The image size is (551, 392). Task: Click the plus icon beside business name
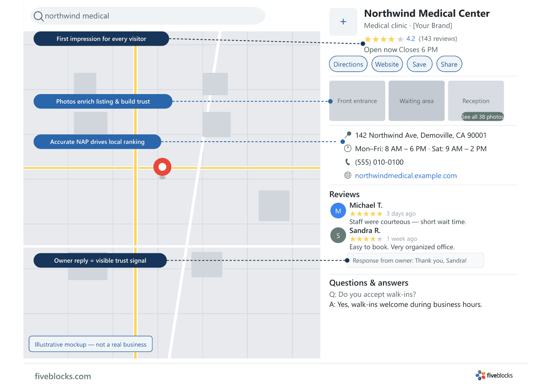tap(343, 22)
